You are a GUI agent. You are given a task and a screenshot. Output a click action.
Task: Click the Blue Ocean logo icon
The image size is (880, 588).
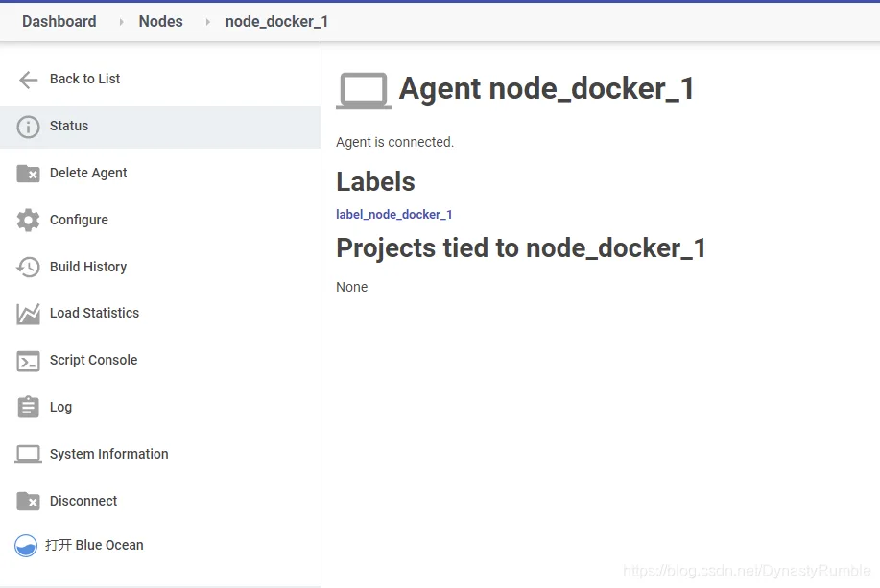26,546
